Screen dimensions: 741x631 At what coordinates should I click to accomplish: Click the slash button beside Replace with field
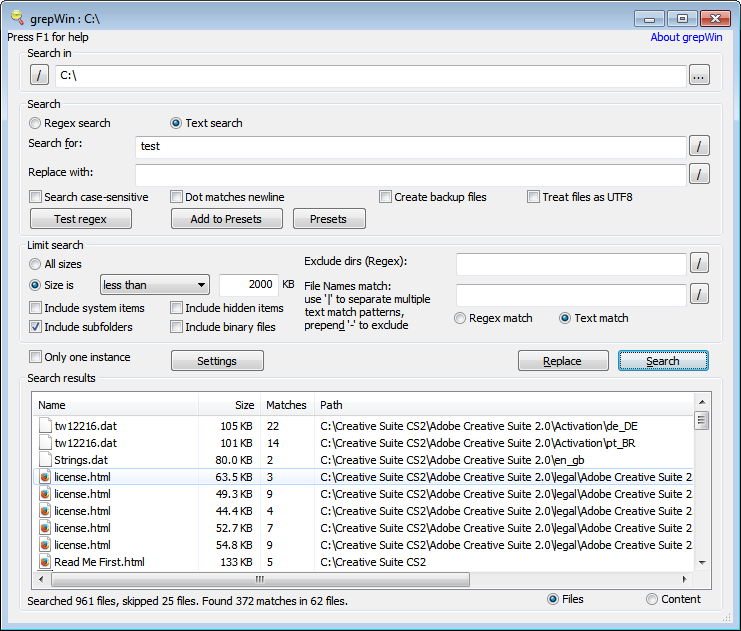[699, 174]
